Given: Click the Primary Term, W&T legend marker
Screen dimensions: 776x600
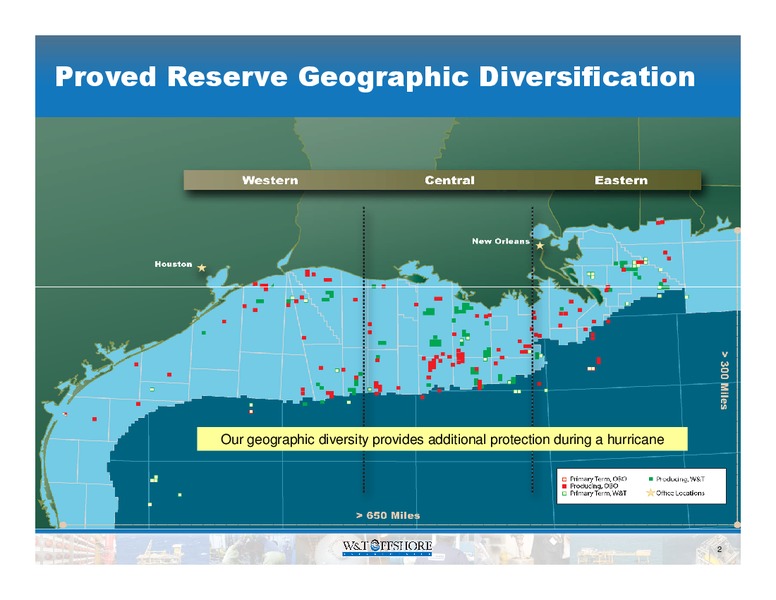Looking at the screenshot, I should [x=564, y=493].
